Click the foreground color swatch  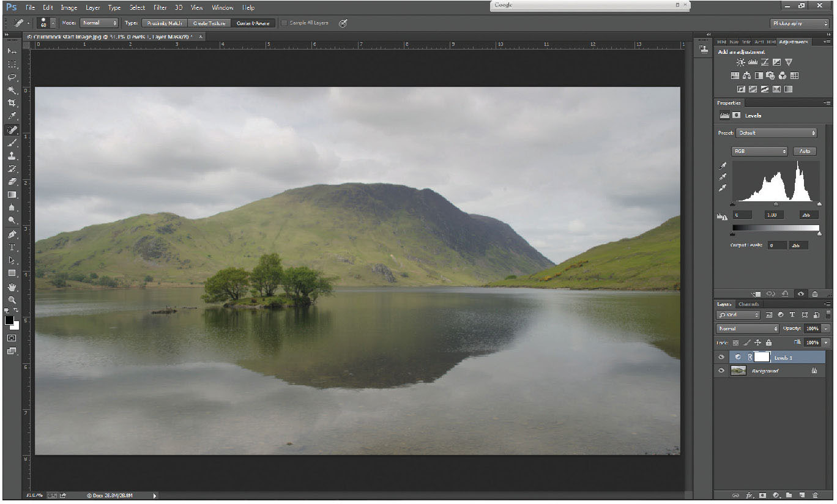coord(9,321)
